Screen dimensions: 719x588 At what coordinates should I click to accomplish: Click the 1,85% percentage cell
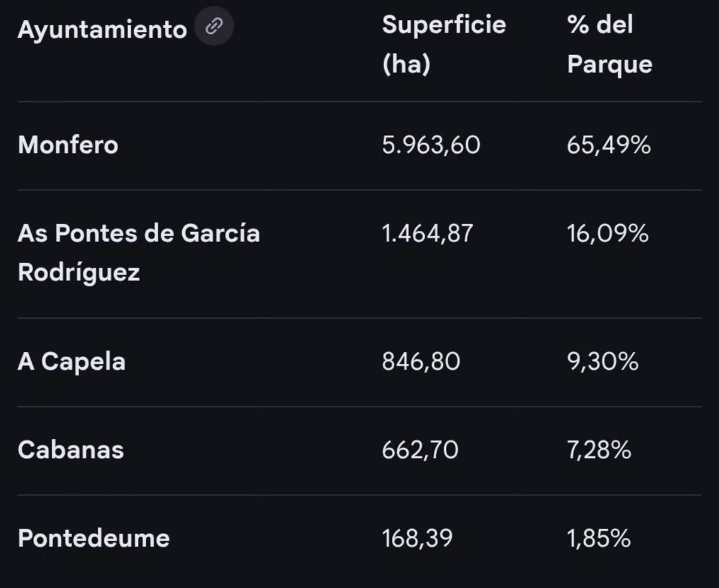point(599,538)
